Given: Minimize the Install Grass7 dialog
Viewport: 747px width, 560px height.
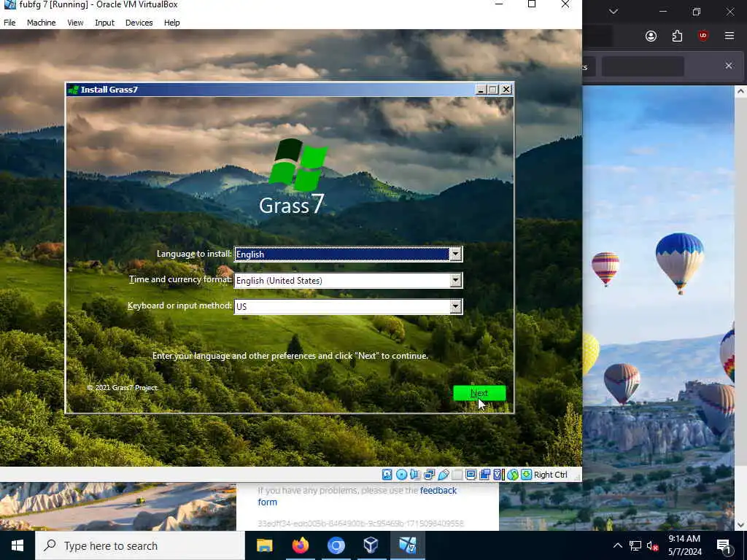Looking at the screenshot, I should click(481, 90).
